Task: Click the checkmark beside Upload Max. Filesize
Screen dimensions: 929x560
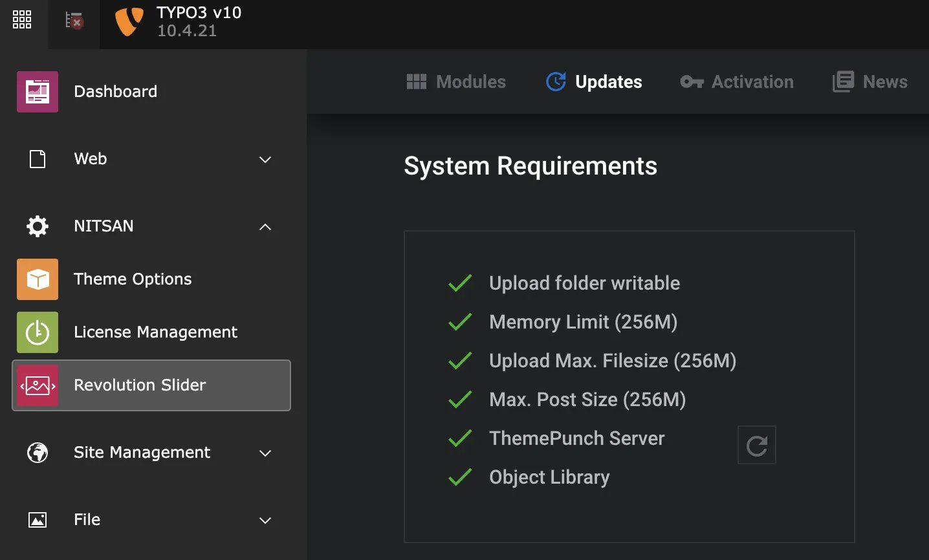Action: pos(460,361)
